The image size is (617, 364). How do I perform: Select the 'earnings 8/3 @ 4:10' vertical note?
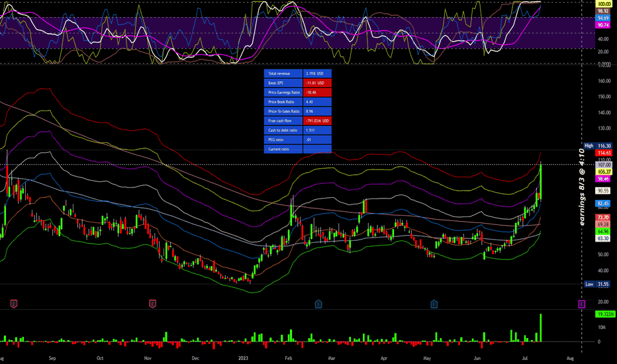pos(582,187)
